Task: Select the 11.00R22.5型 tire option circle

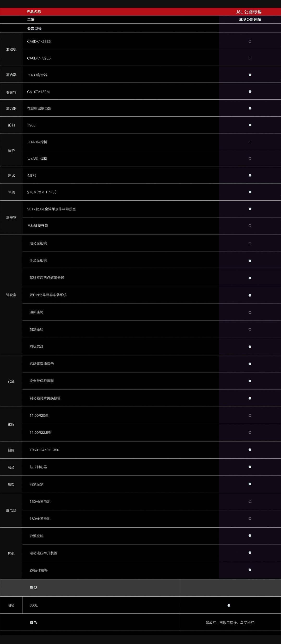Action: (x=250, y=433)
